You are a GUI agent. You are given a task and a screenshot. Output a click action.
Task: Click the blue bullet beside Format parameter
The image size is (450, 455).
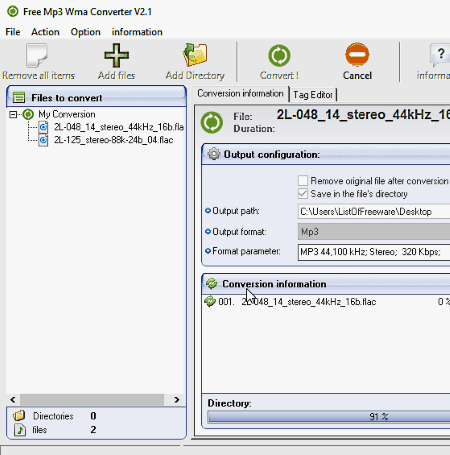[208, 251]
